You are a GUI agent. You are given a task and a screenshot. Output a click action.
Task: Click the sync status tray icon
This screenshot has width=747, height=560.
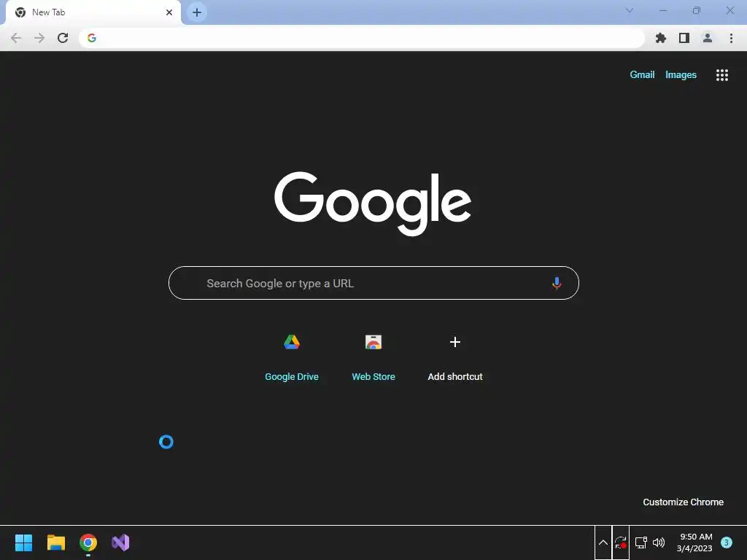620,542
